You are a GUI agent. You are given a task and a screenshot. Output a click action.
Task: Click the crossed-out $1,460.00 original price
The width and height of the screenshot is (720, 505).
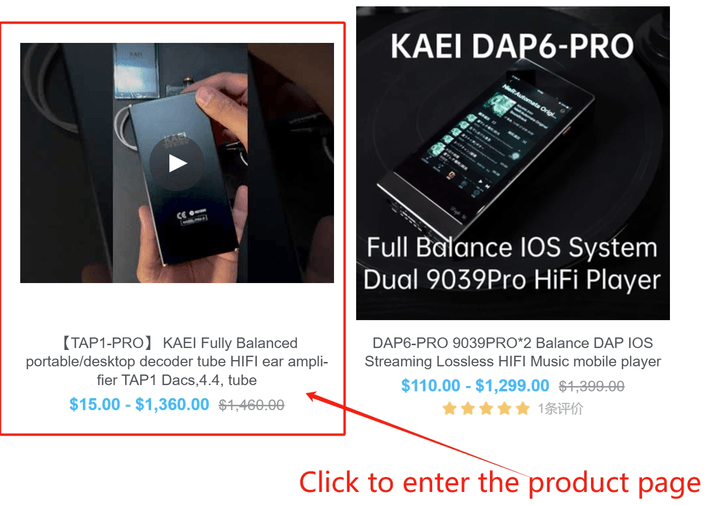252,405
